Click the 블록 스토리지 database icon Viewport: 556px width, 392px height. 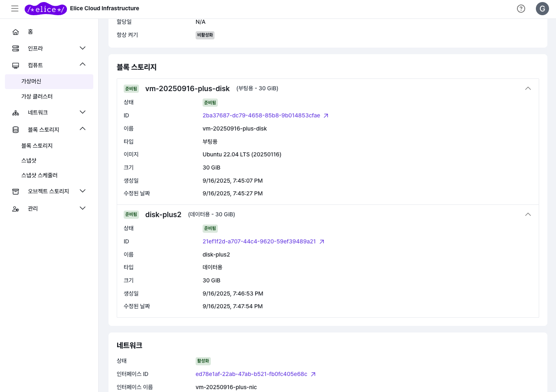(x=16, y=130)
